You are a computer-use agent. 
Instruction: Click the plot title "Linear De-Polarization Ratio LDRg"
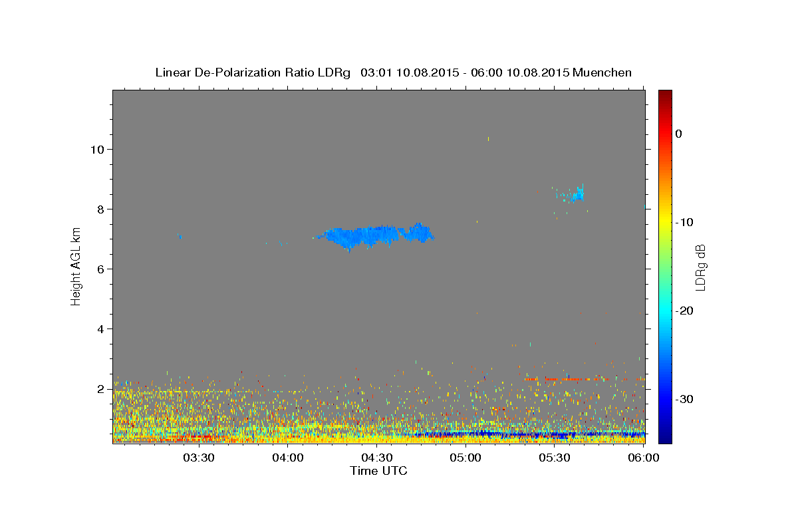(x=253, y=72)
